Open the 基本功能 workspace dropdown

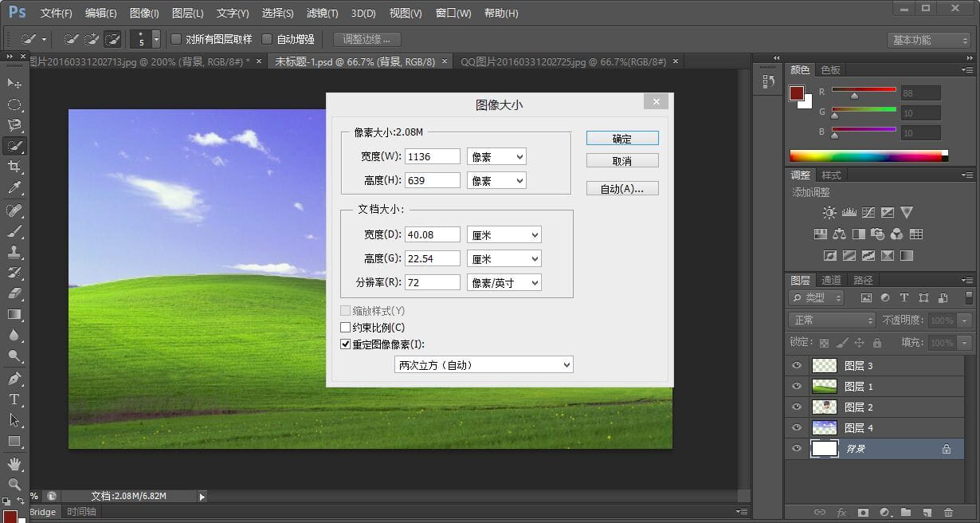(x=928, y=40)
